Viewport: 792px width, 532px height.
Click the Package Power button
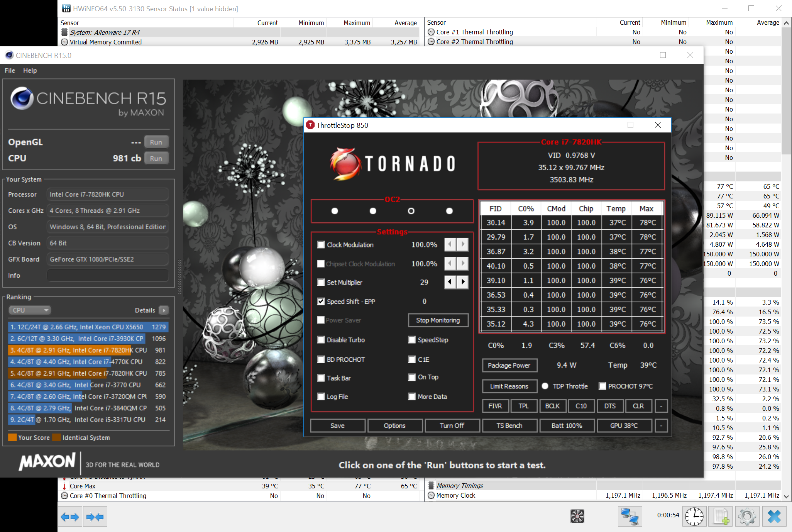click(x=509, y=365)
